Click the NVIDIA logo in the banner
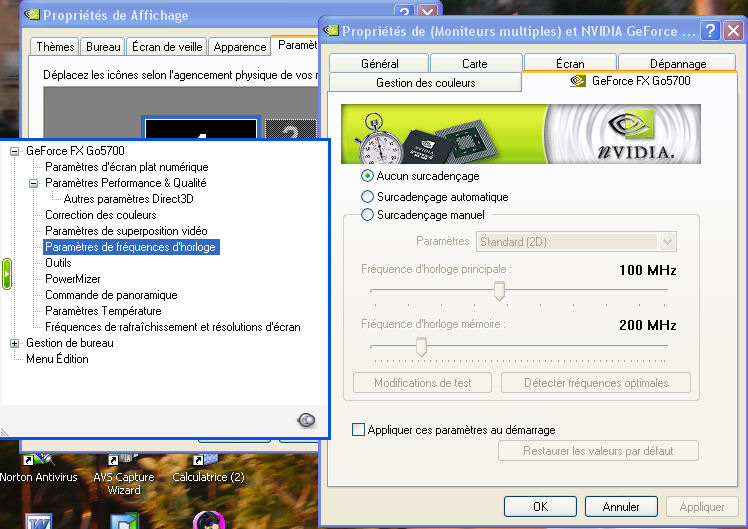The height and width of the screenshot is (529, 748). [636, 134]
